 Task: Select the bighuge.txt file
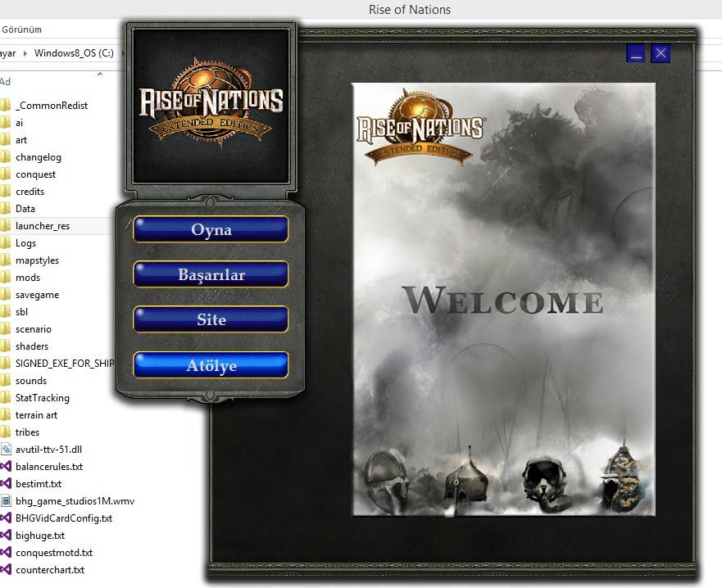tap(40, 536)
